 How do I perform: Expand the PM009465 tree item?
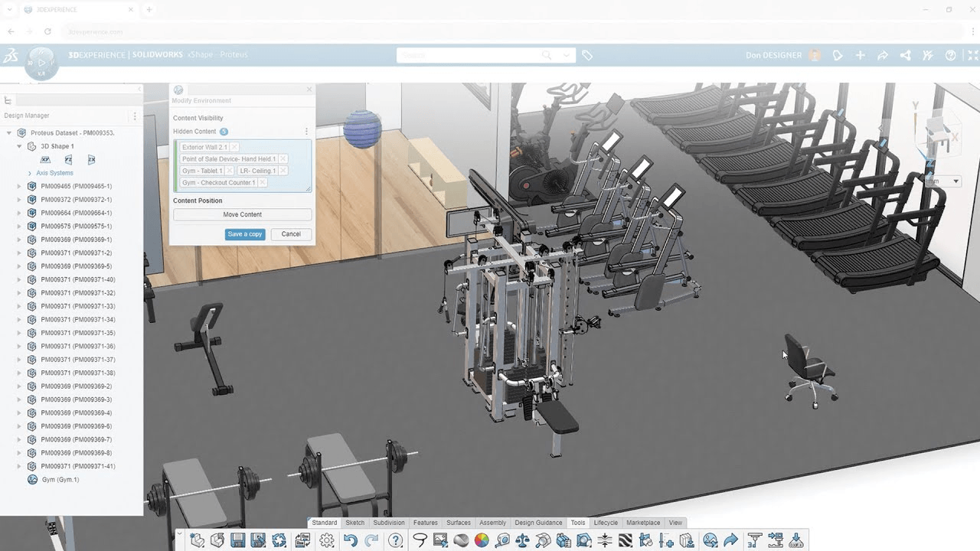tap(18, 186)
